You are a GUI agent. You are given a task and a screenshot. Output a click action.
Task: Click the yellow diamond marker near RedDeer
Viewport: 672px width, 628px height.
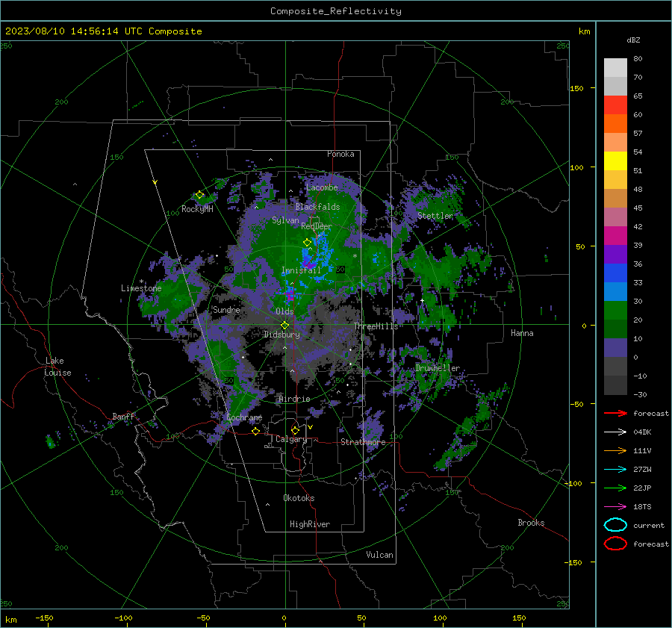point(307,243)
